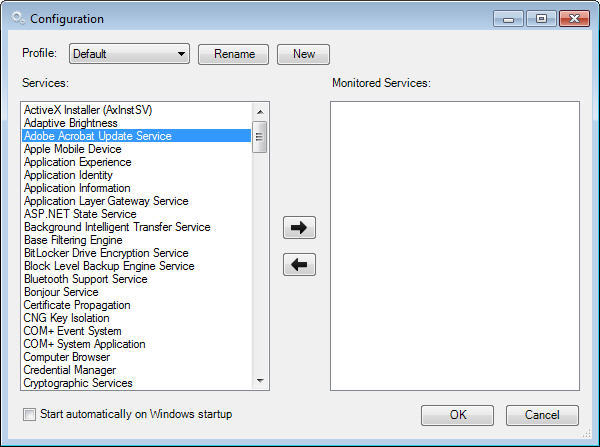Click the Configuration gear icon in title bar
The width and height of the screenshot is (600, 447).
pyautogui.click(x=17, y=18)
